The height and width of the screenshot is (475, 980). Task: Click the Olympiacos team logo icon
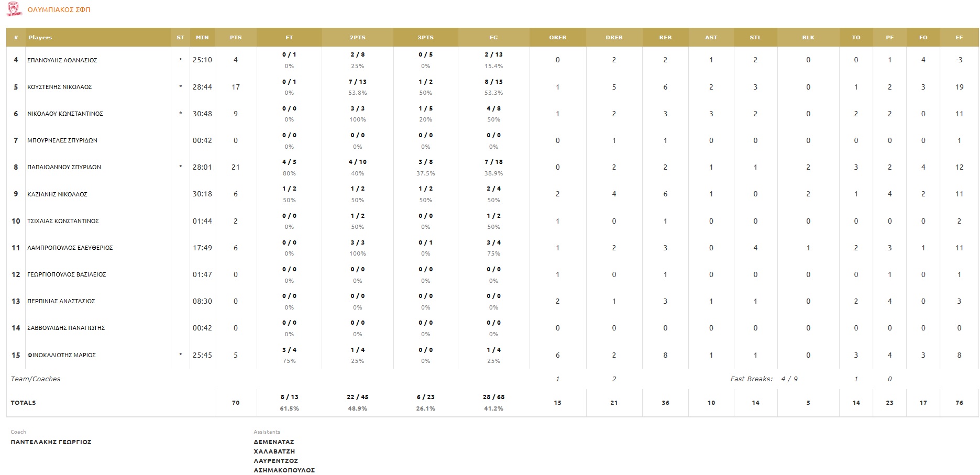click(x=14, y=9)
